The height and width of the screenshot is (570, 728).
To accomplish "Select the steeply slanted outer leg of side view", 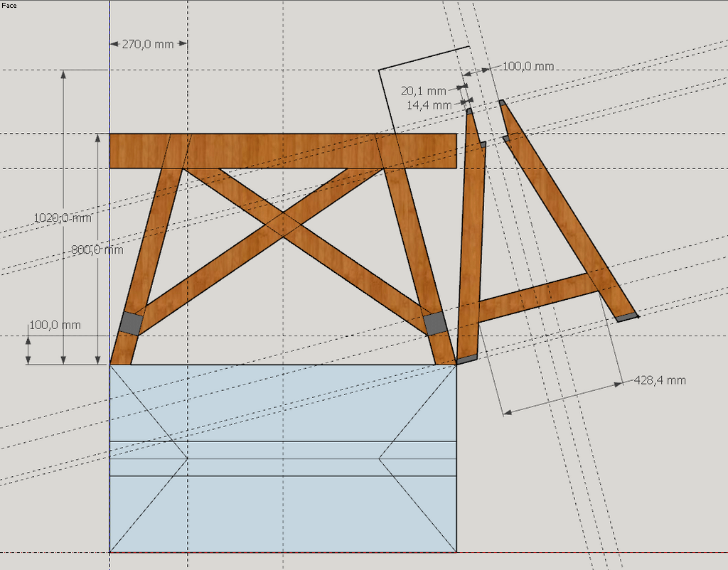I will pos(562,206).
